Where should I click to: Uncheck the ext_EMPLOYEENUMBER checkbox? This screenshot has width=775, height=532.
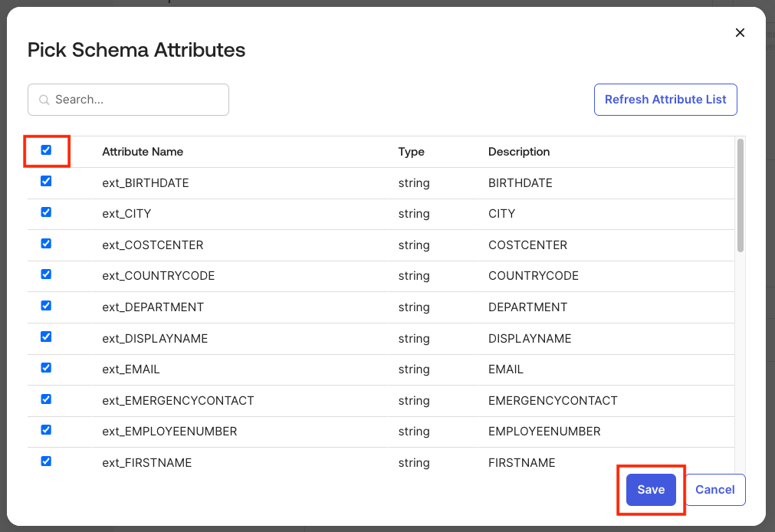pyautogui.click(x=46, y=430)
